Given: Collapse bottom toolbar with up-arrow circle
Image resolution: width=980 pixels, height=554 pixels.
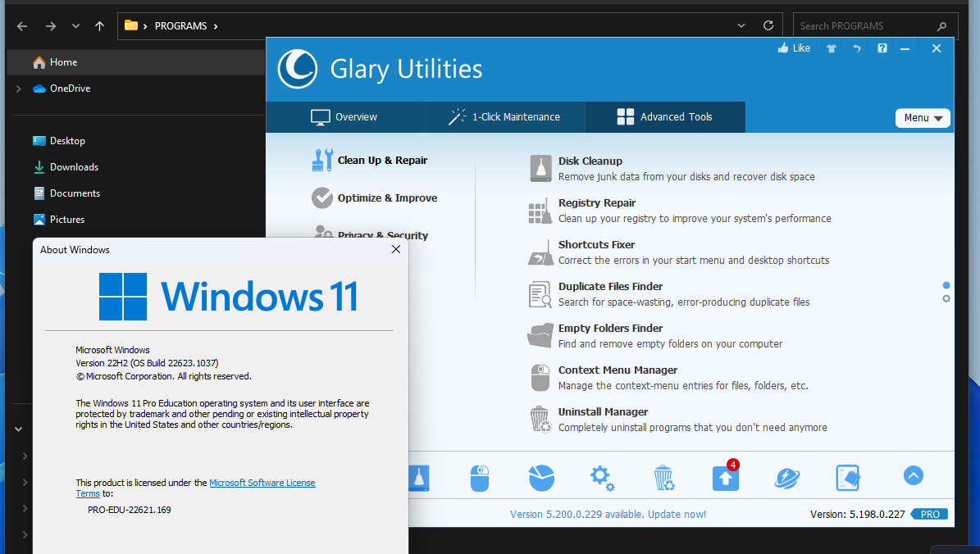Looking at the screenshot, I should [x=913, y=476].
